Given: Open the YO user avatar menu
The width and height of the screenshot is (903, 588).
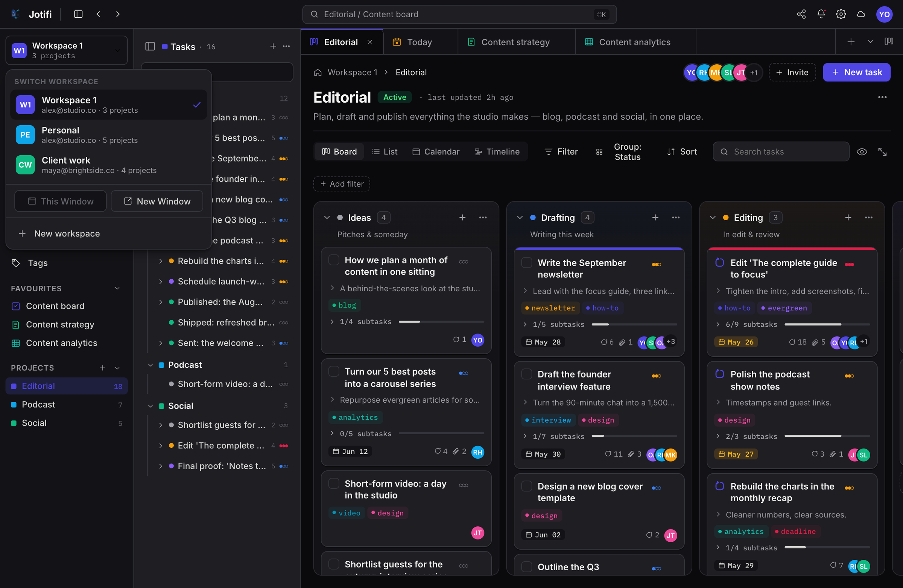Looking at the screenshot, I should tap(884, 14).
